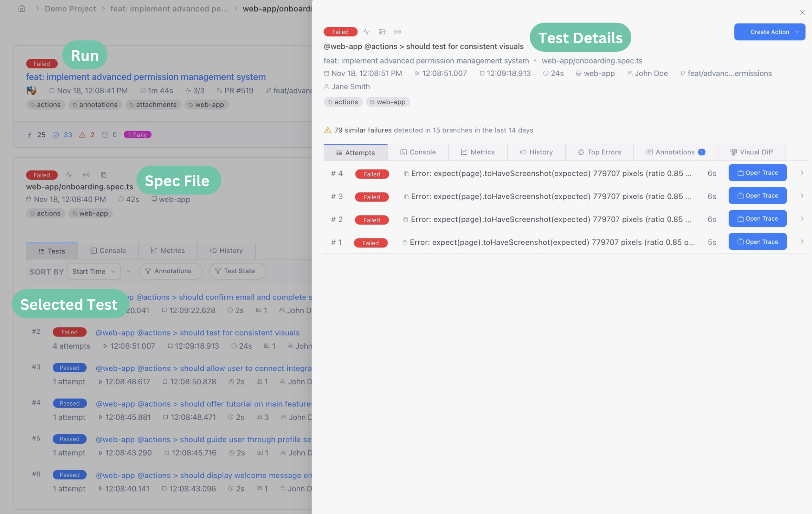Click the warning triangle beside similar failures
Screen dimensions: 812x514
click(x=327, y=130)
